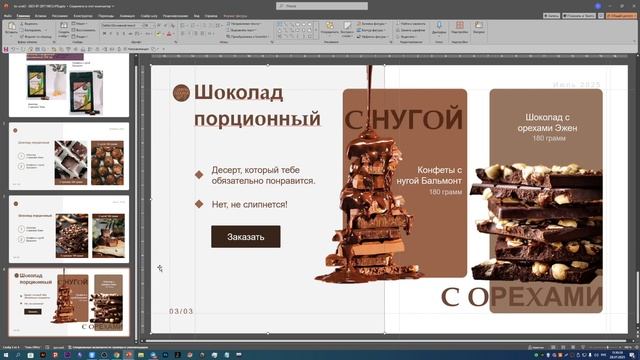
Task: Click the user account avatar in title bar
Action: click(x=598, y=6)
